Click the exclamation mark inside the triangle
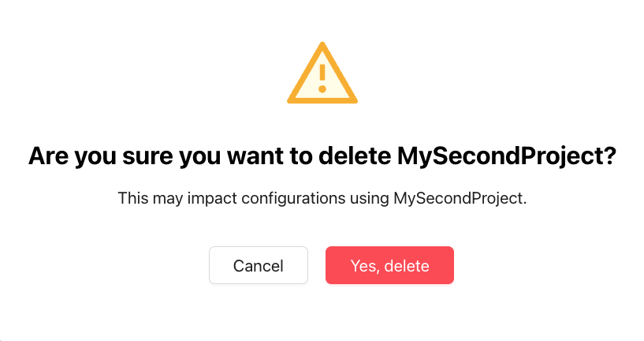The image size is (644, 341). 322,78
